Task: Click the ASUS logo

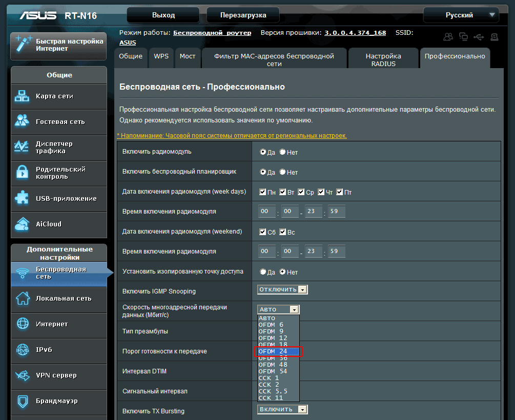Action: click(38, 15)
